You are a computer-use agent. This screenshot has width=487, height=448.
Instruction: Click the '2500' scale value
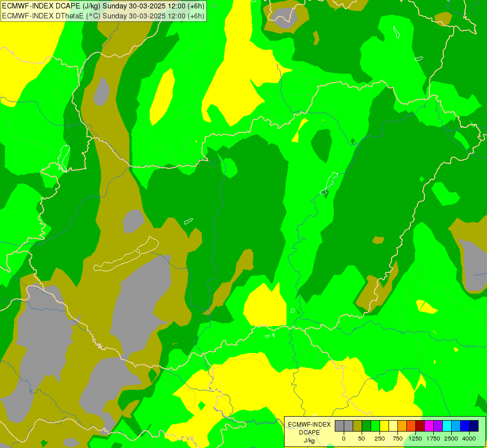451,439
